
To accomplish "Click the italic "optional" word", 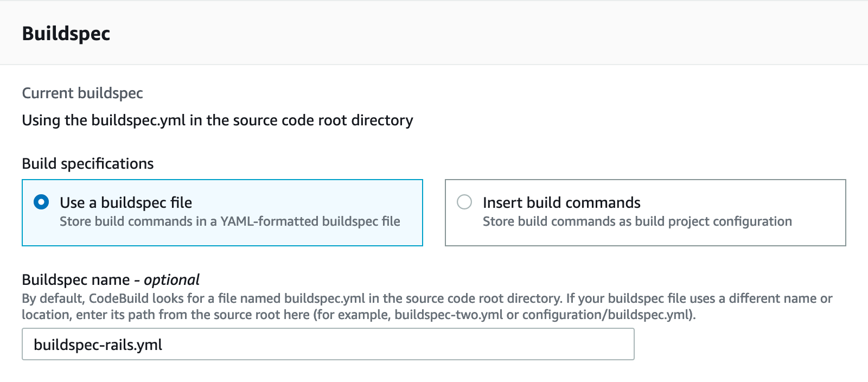I will pos(171,280).
